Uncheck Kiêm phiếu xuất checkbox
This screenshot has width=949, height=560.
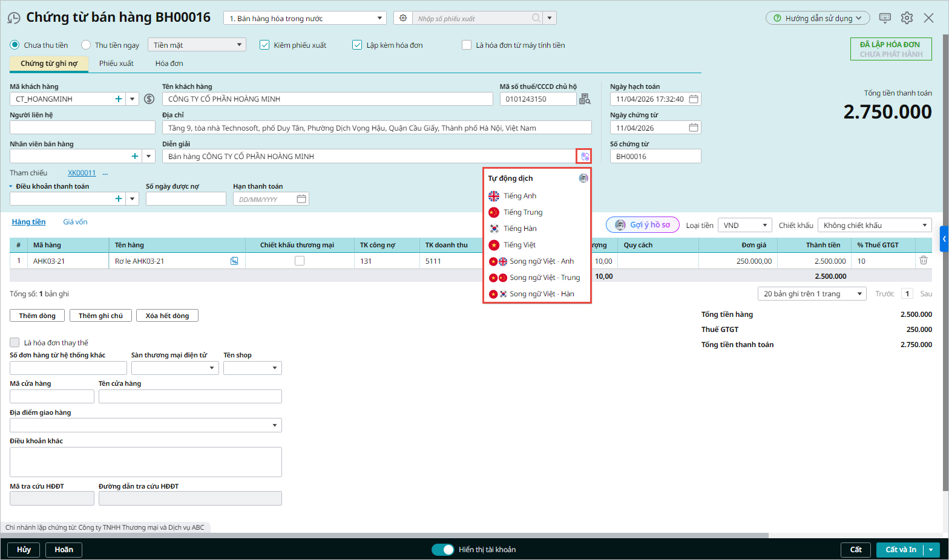(264, 45)
